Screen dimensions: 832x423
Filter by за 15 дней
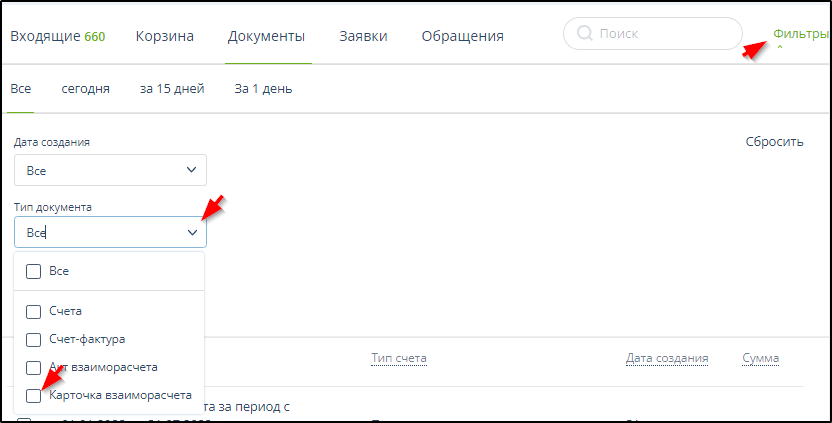coord(172,89)
